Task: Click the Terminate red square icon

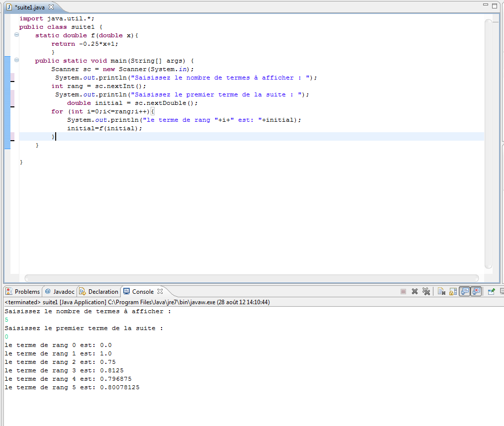Action: [403, 292]
